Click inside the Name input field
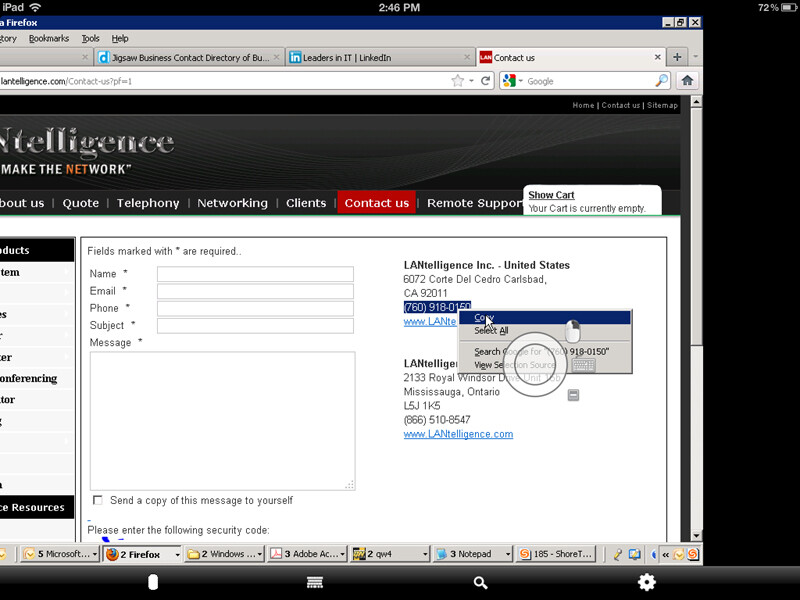 point(255,273)
